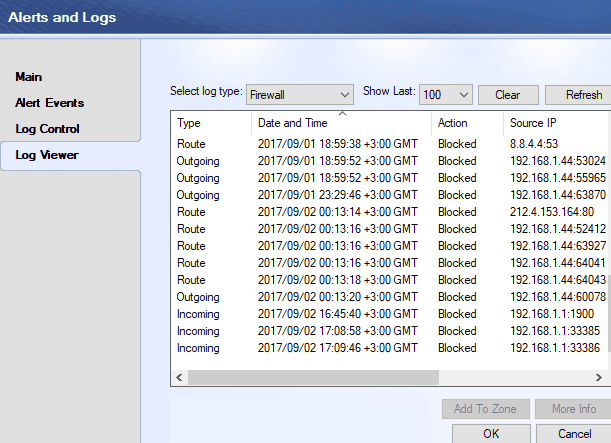Select the Log Viewer tab
The width and height of the screenshot is (611, 443).
[47, 155]
